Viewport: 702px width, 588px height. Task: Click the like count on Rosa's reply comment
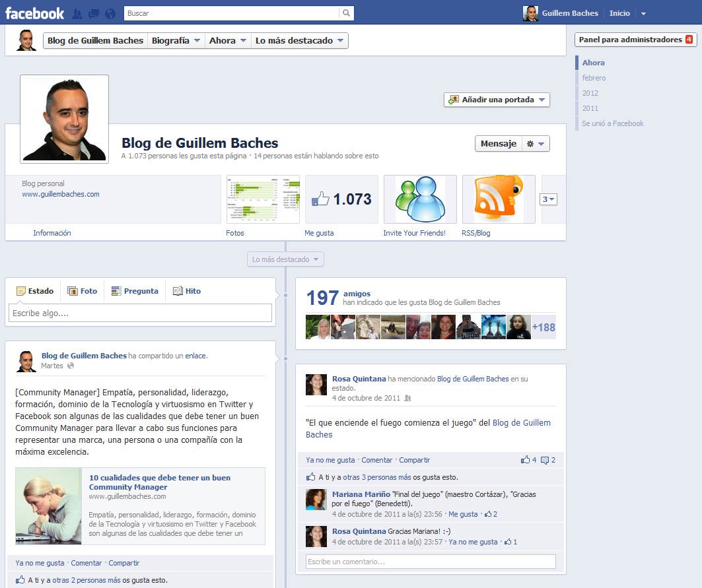coord(511,542)
